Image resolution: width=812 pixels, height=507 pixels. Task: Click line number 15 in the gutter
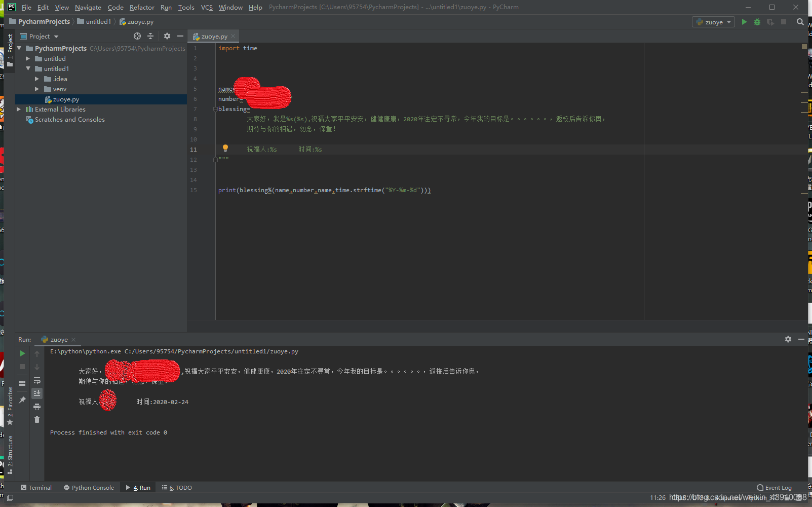[194, 190]
